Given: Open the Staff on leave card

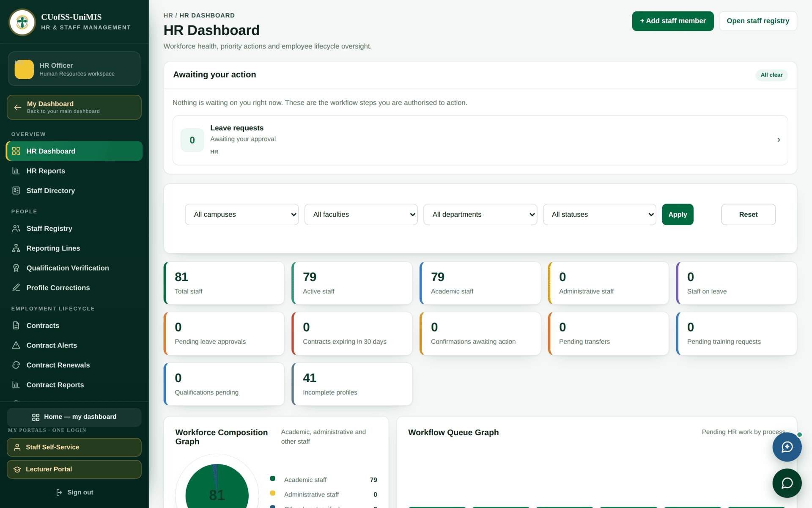Looking at the screenshot, I should (737, 283).
